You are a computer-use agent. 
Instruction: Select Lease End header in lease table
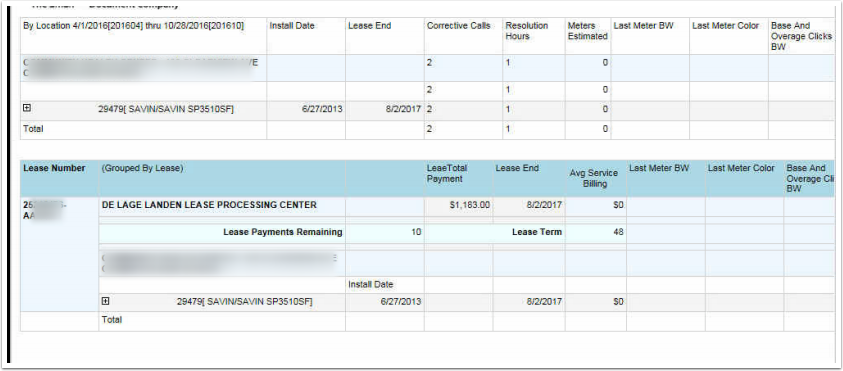tap(517, 168)
